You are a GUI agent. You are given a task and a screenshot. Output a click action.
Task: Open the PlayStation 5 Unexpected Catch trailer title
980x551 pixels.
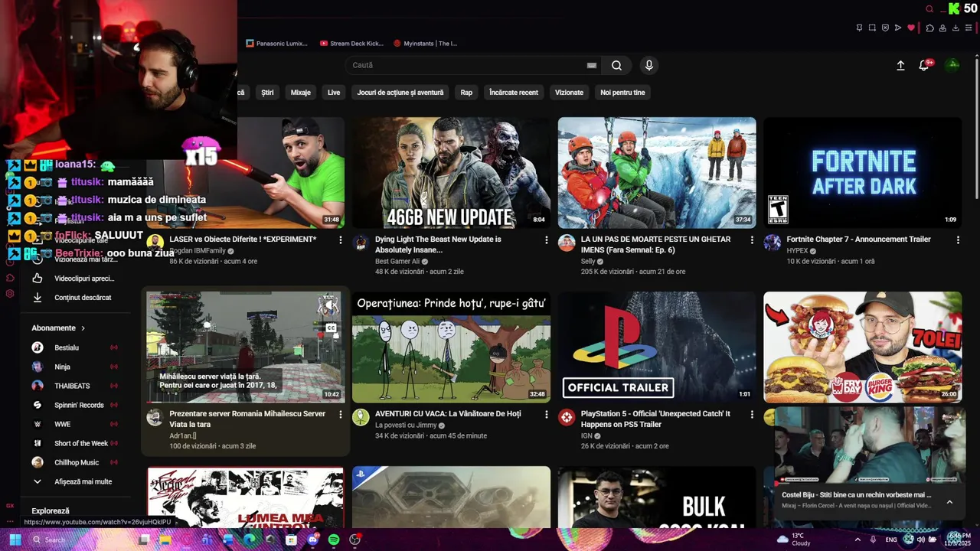pyautogui.click(x=656, y=419)
